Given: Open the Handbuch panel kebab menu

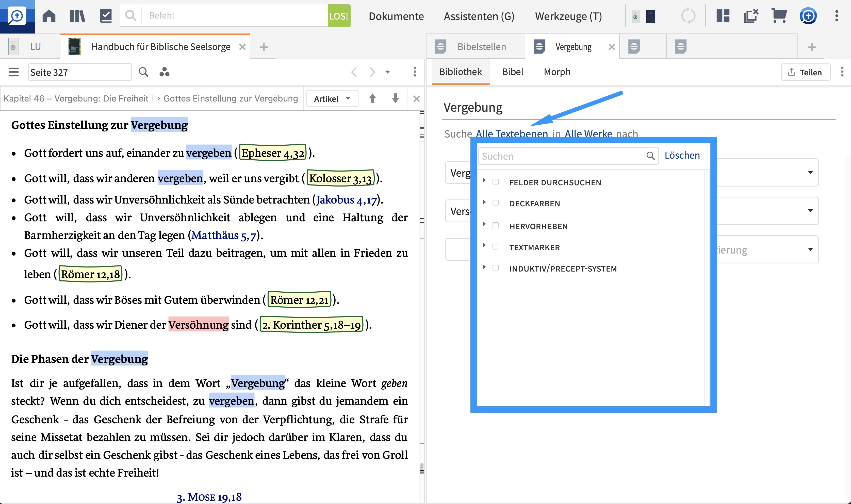Looking at the screenshot, I should pyautogui.click(x=415, y=72).
